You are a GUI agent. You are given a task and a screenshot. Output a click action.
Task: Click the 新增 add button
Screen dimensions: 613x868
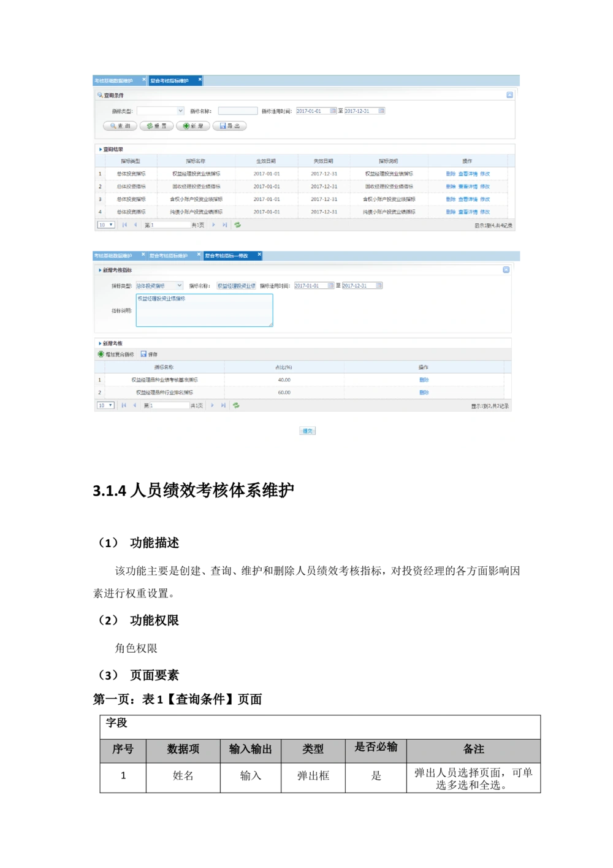(193, 126)
